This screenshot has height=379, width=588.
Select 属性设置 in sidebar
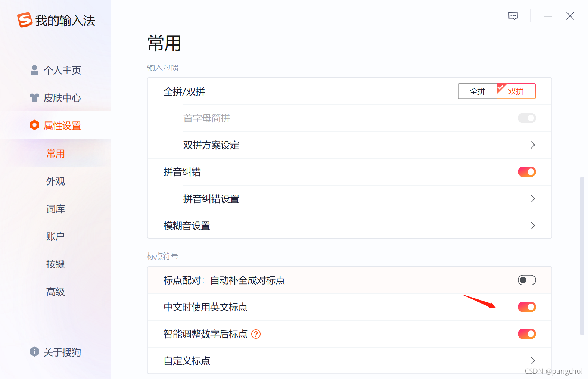[56, 125]
